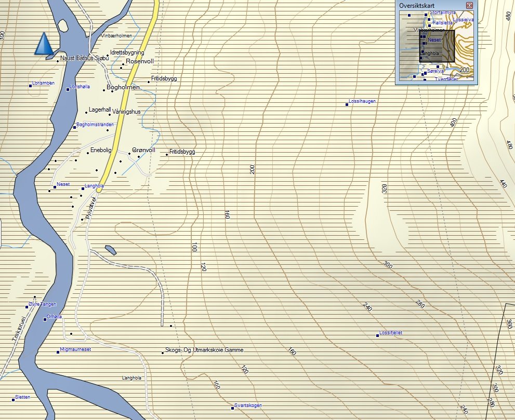
Task: Click the Neset waypoint icon
Action: tap(55, 187)
